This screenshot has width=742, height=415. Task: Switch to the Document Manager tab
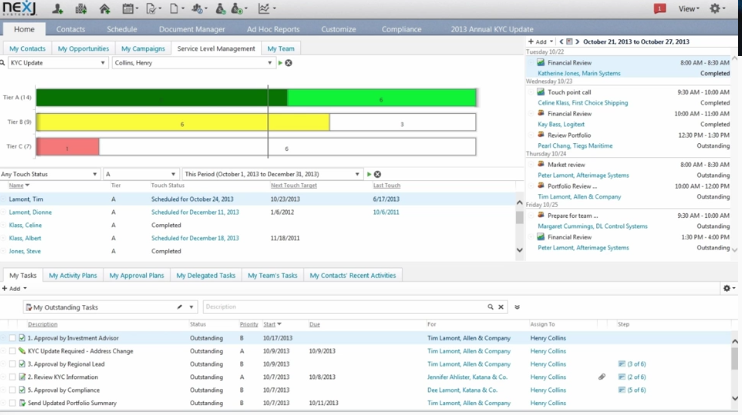192,29
